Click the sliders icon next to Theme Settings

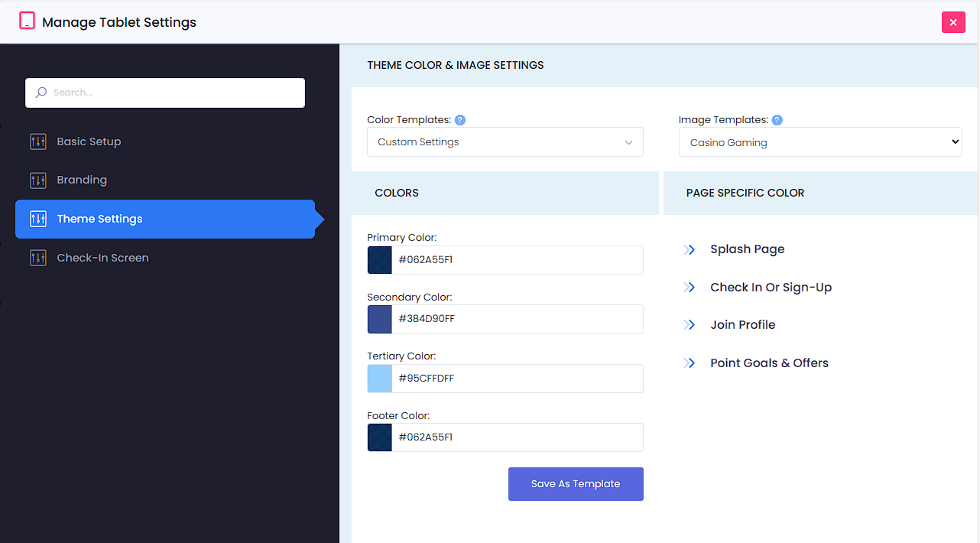[38, 219]
